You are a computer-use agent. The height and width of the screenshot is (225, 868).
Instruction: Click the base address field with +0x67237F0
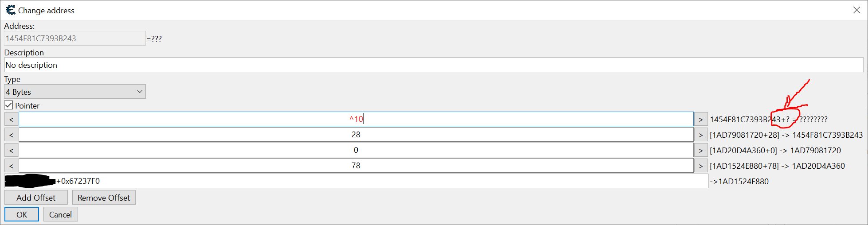(381, 181)
